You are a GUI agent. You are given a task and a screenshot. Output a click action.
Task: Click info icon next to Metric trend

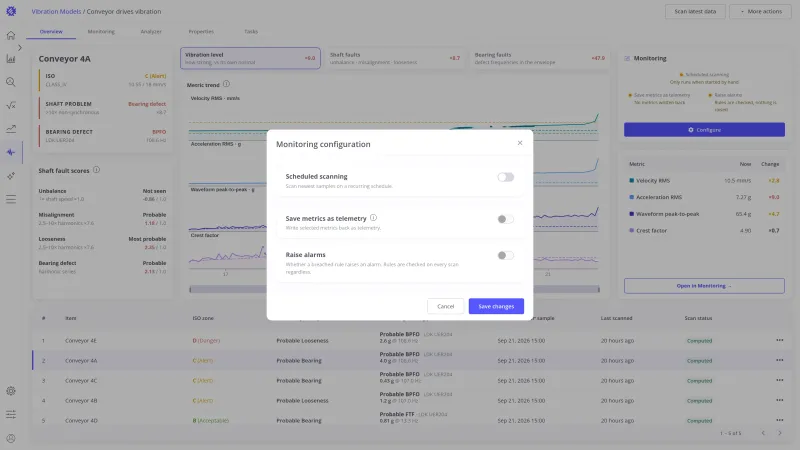226,84
